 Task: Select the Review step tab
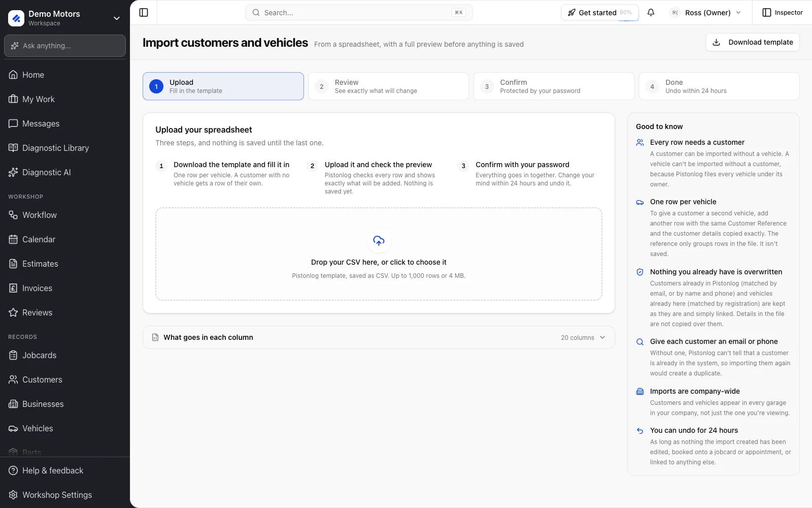pyautogui.click(x=388, y=86)
